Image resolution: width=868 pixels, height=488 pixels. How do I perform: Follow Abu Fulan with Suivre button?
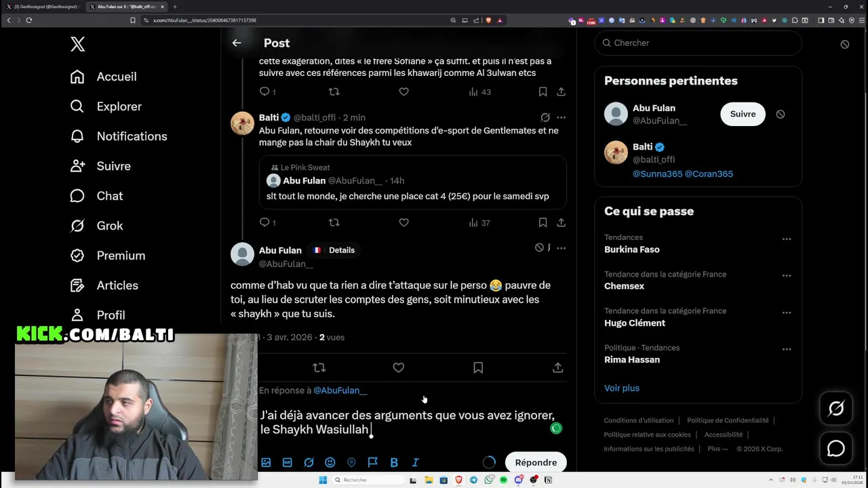pyautogui.click(x=743, y=114)
